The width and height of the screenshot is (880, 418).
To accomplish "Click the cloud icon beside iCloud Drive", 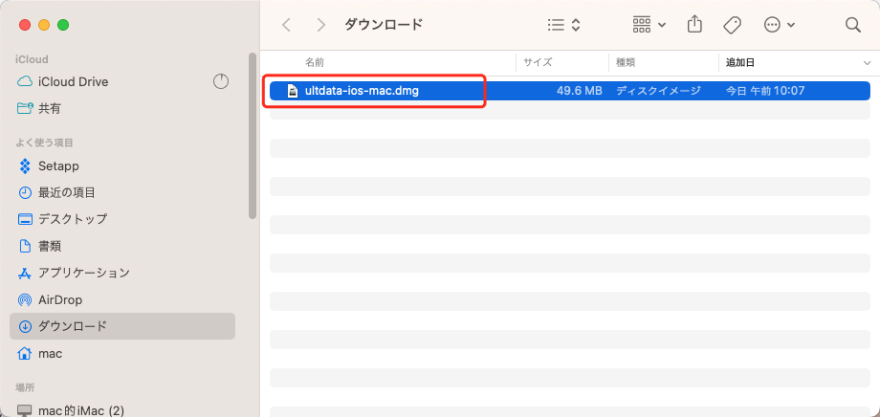I will pyautogui.click(x=25, y=82).
